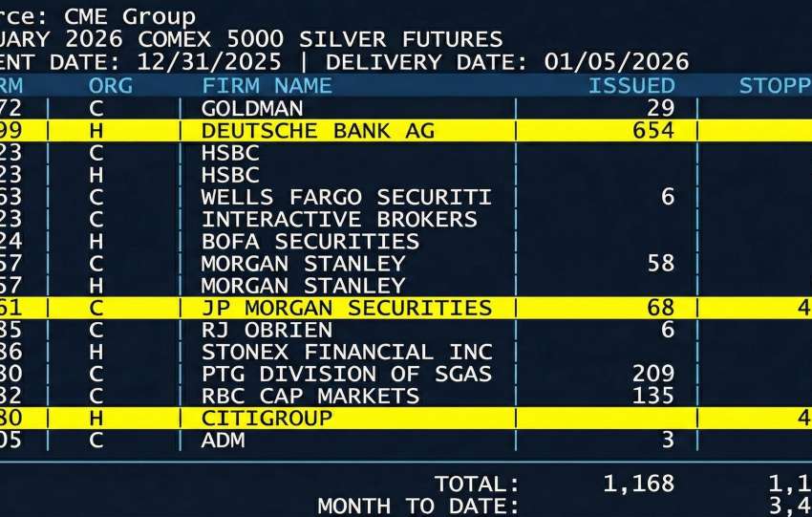The width and height of the screenshot is (812, 517).
Task: Select the STONEX FINANCIAL INC entry
Action: click(347, 352)
